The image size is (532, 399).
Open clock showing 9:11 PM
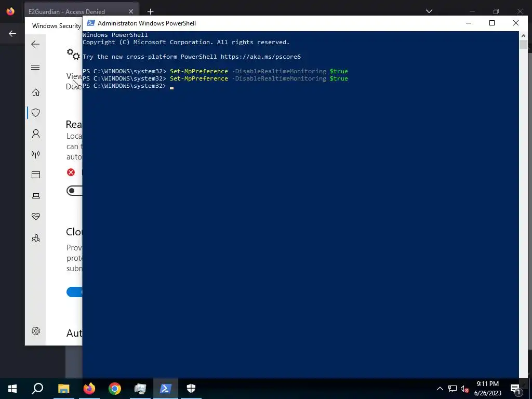487,389
